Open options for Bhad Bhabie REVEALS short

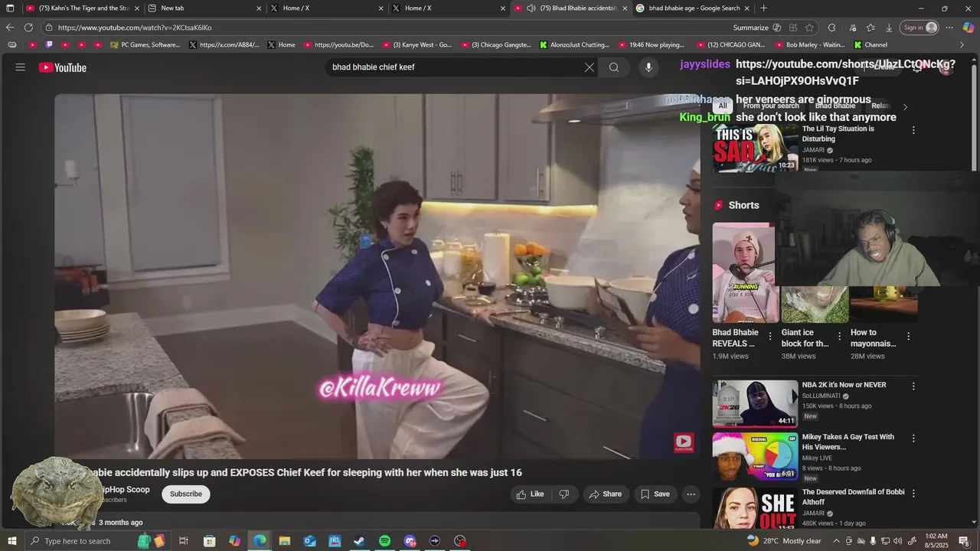[770, 337]
